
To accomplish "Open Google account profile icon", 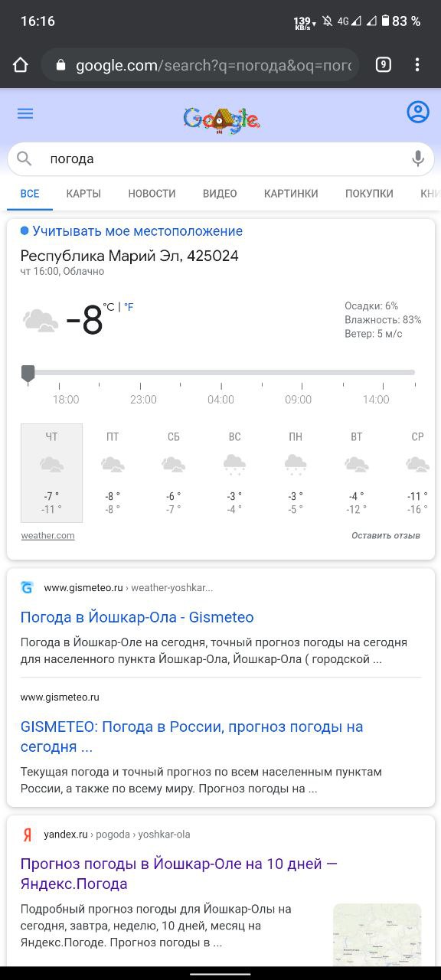I will 418,113.
